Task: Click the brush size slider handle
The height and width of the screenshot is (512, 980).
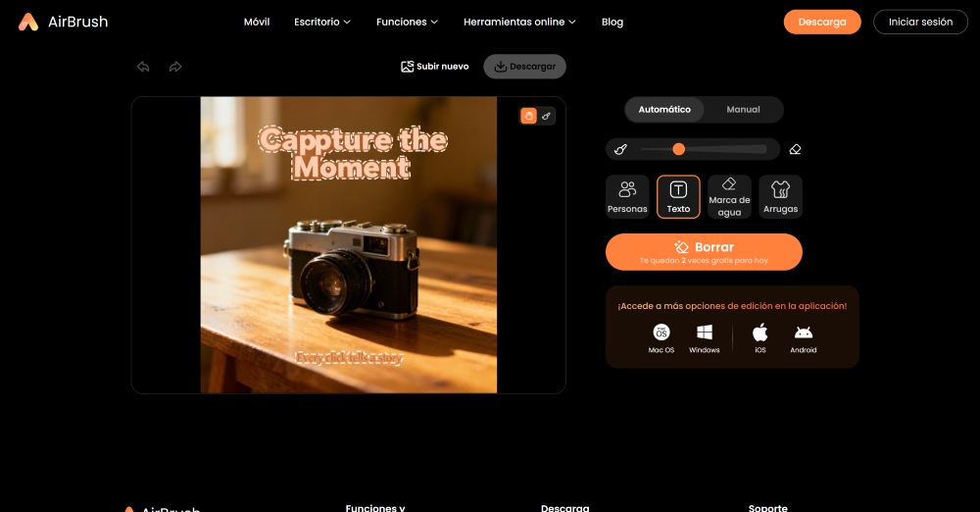Action: tap(678, 149)
